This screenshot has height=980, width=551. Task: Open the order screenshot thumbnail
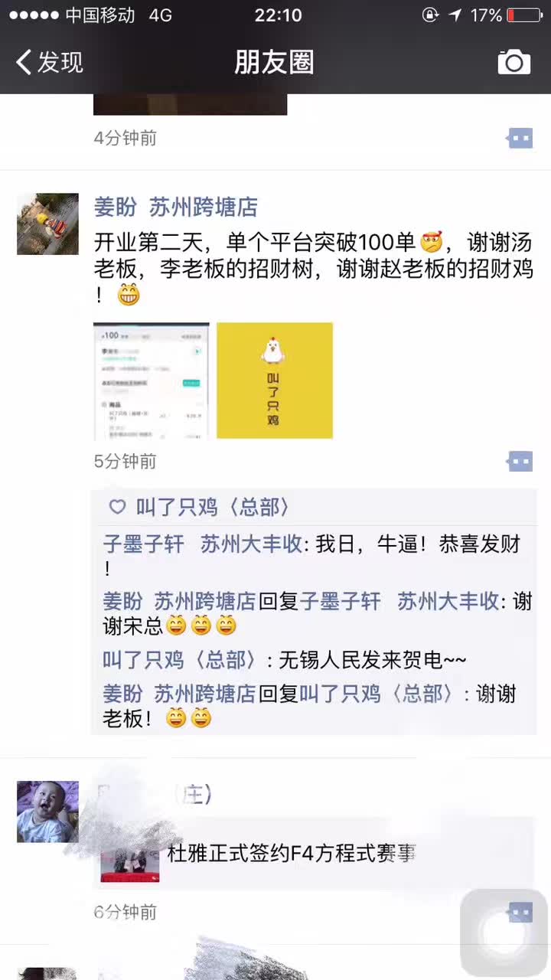click(x=152, y=381)
